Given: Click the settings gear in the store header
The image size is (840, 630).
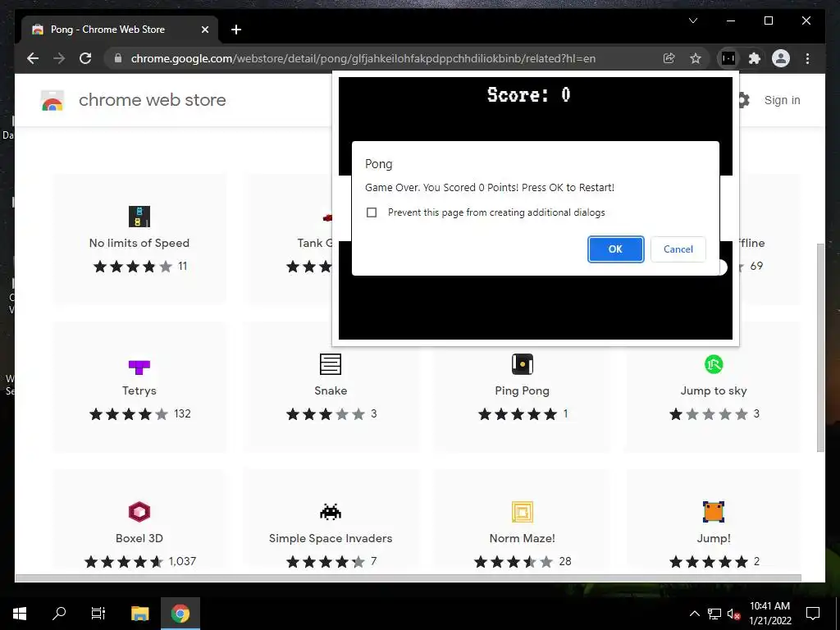Looking at the screenshot, I should [x=742, y=99].
